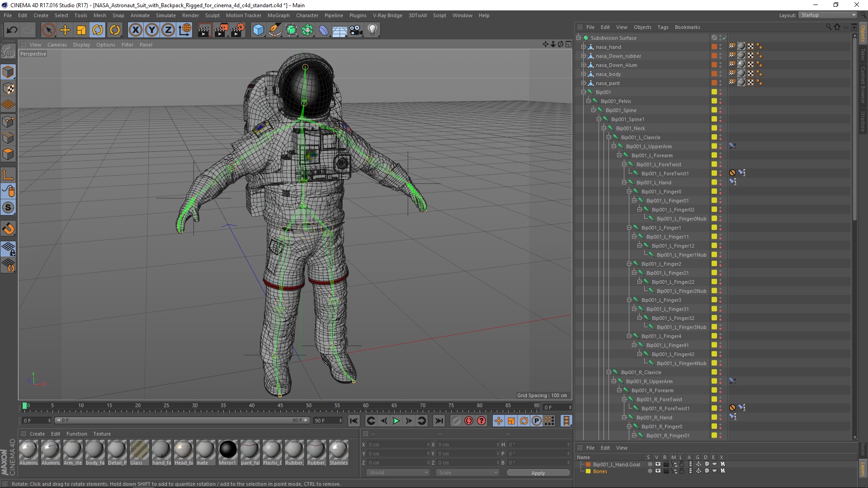Add a Light object icon
The width and height of the screenshot is (868, 488).
click(x=373, y=30)
